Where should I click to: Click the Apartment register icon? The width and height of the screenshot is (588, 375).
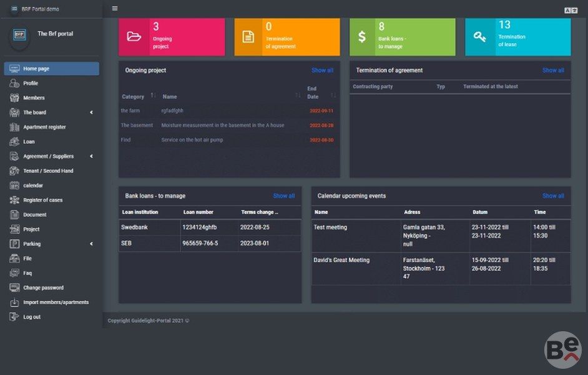(x=14, y=127)
